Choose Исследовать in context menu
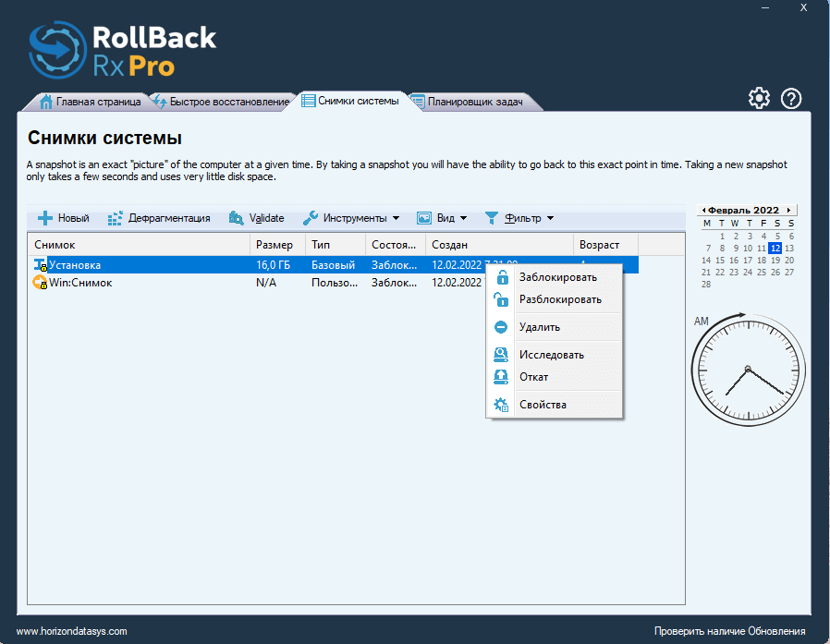This screenshot has height=644, width=830. pyautogui.click(x=555, y=355)
